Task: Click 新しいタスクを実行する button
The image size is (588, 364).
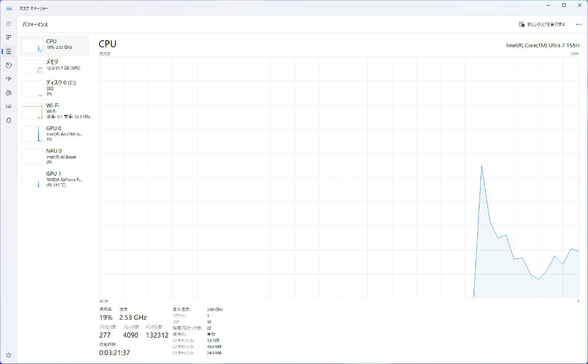Action: click(542, 24)
